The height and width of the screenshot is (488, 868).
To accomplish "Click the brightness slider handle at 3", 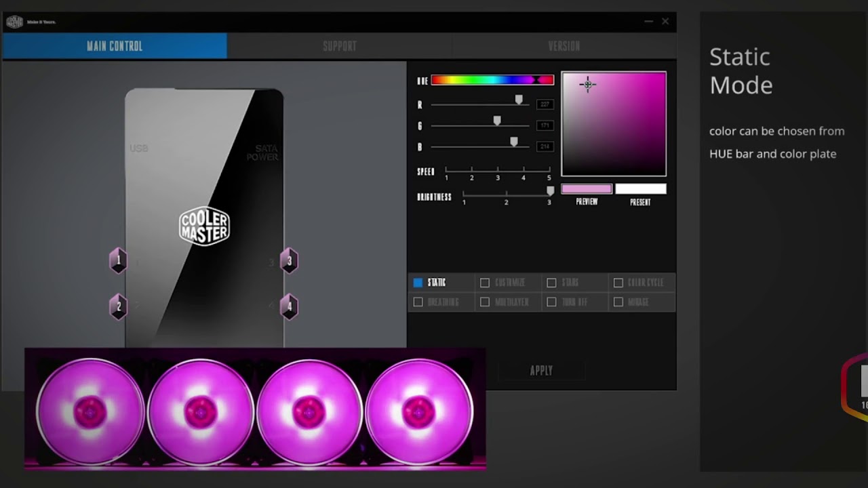I will 550,191.
